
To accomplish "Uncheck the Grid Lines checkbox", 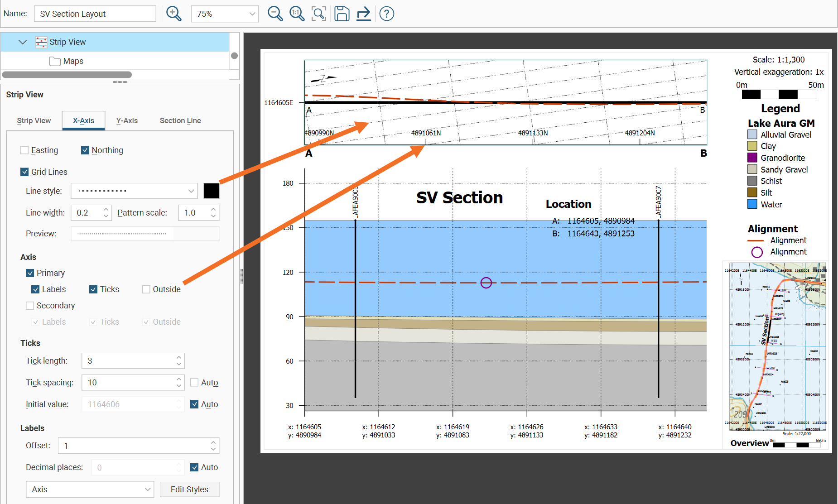I will point(25,172).
